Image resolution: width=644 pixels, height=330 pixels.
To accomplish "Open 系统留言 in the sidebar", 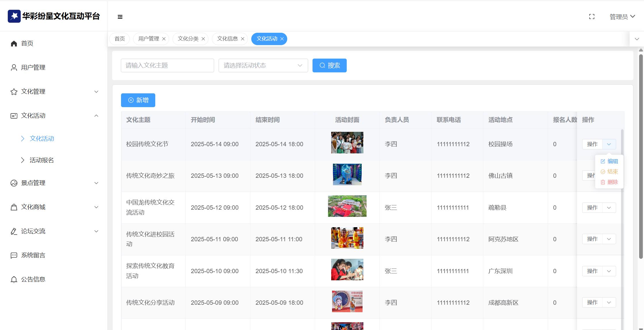I will (x=33, y=255).
